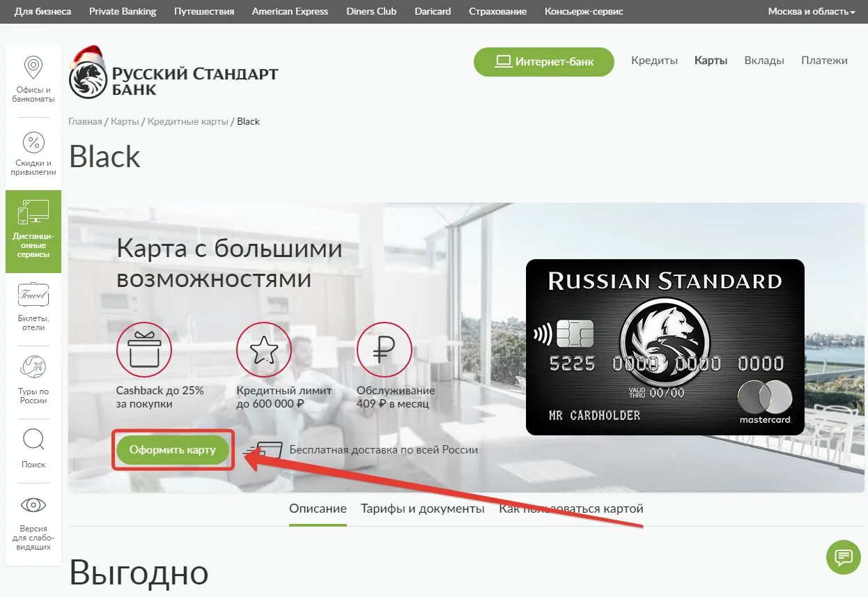This screenshot has height=597, width=868.
Task: Go to Для бизнеса link
Action: [42, 12]
